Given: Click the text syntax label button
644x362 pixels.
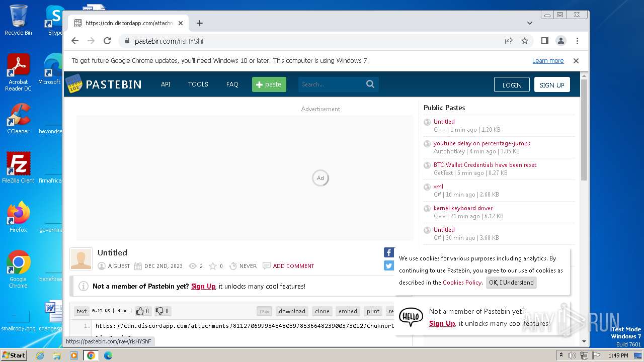Looking at the screenshot, I should (x=82, y=311).
